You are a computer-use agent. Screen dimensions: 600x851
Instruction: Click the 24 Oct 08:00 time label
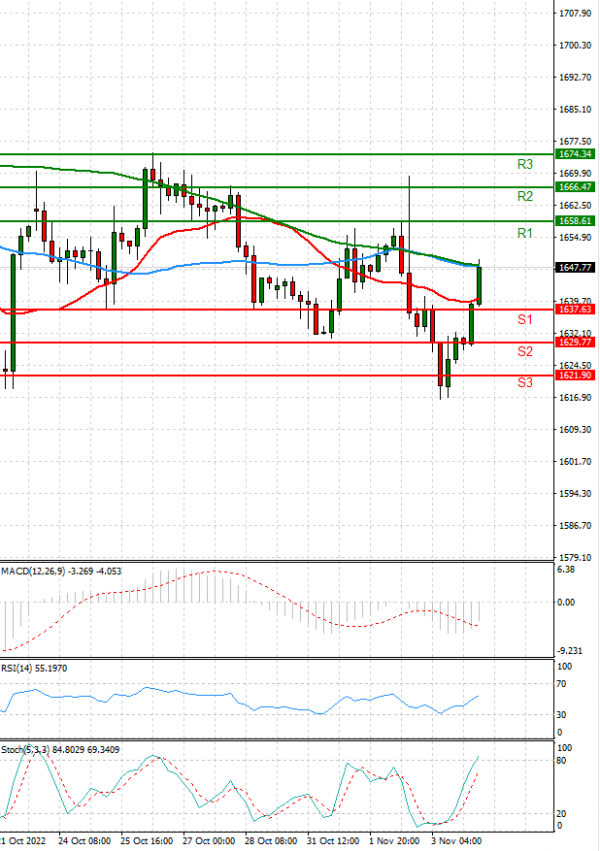click(x=85, y=841)
